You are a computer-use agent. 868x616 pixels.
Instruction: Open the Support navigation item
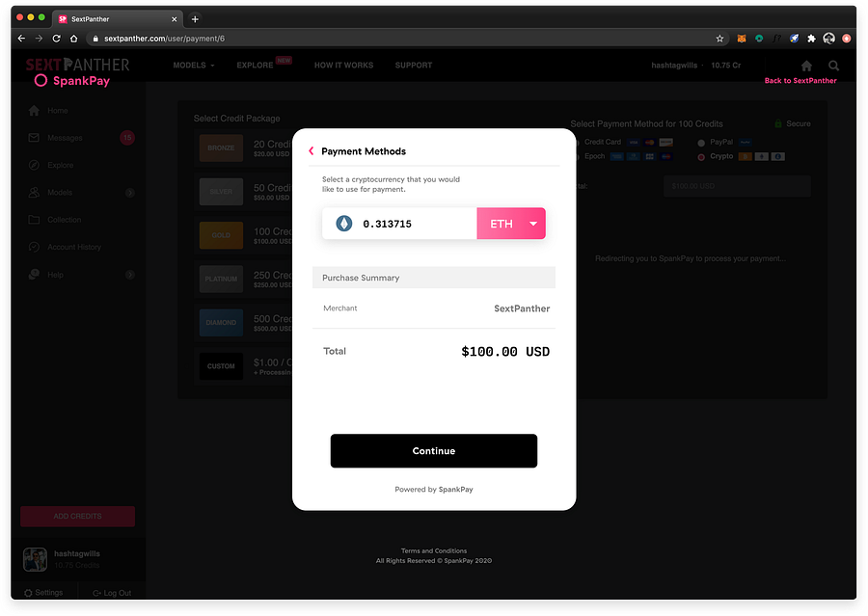(x=414, y=66)
